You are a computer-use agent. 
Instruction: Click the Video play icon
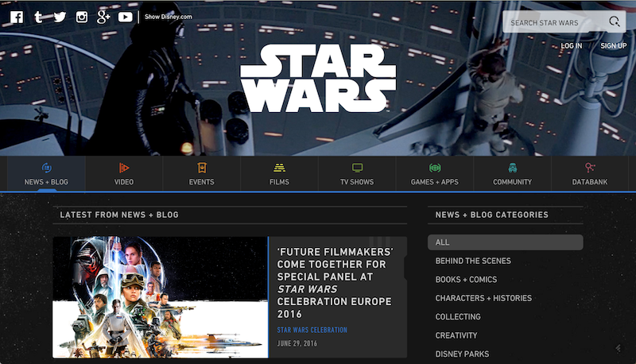(124, 168)
